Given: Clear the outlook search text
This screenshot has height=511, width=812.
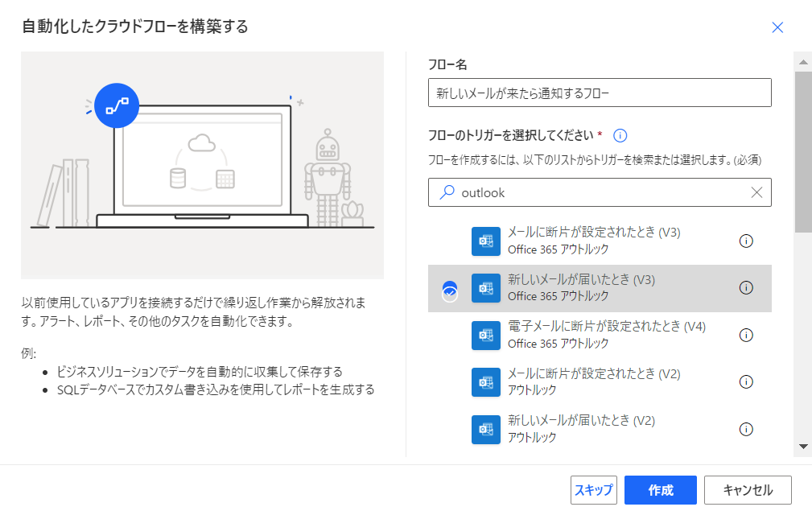Looking at the screenshot, I should point(756,192).
